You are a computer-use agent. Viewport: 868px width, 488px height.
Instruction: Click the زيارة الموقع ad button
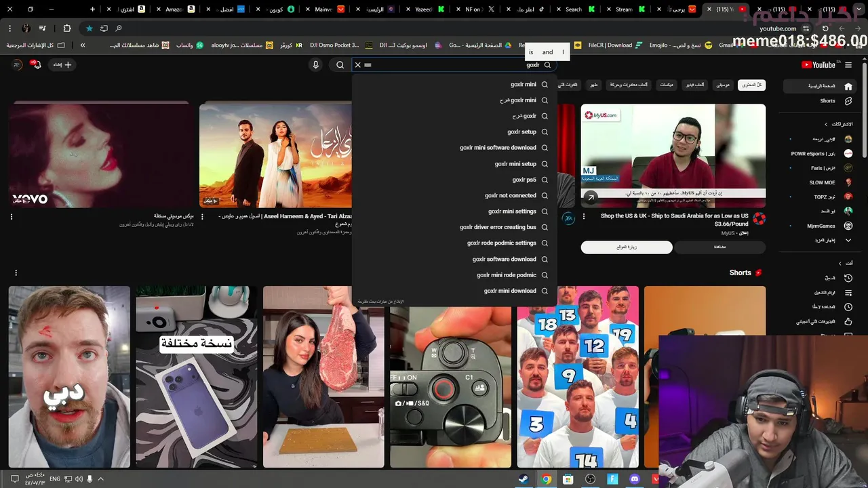[627, 247]
